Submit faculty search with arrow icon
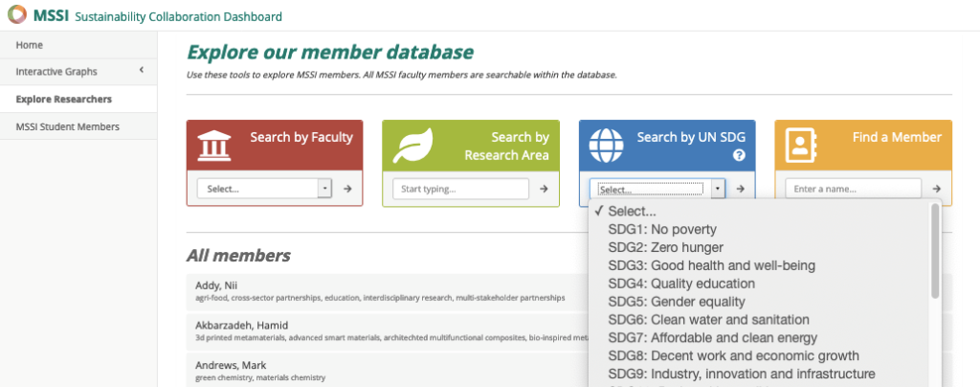 pos(347,189)
